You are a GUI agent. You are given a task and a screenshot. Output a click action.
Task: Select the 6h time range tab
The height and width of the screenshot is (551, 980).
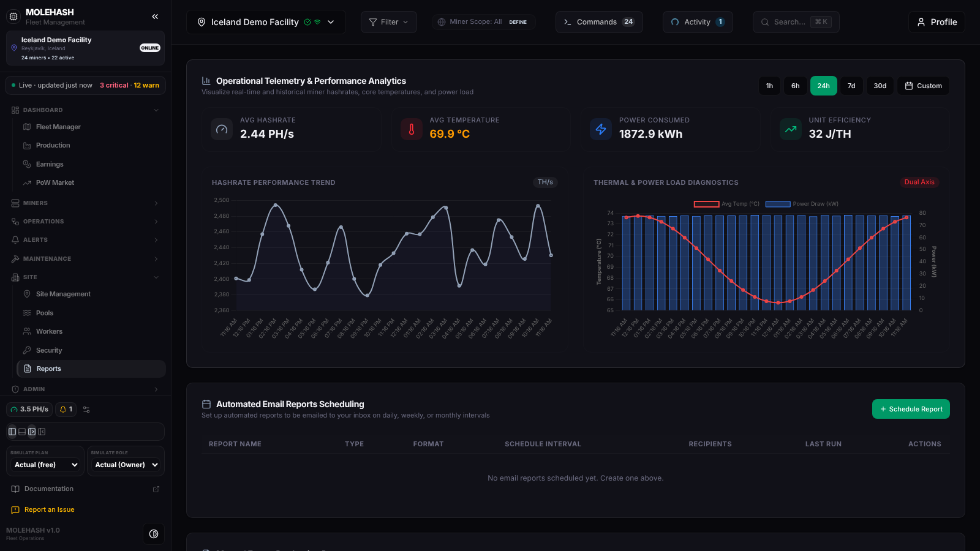795,86
